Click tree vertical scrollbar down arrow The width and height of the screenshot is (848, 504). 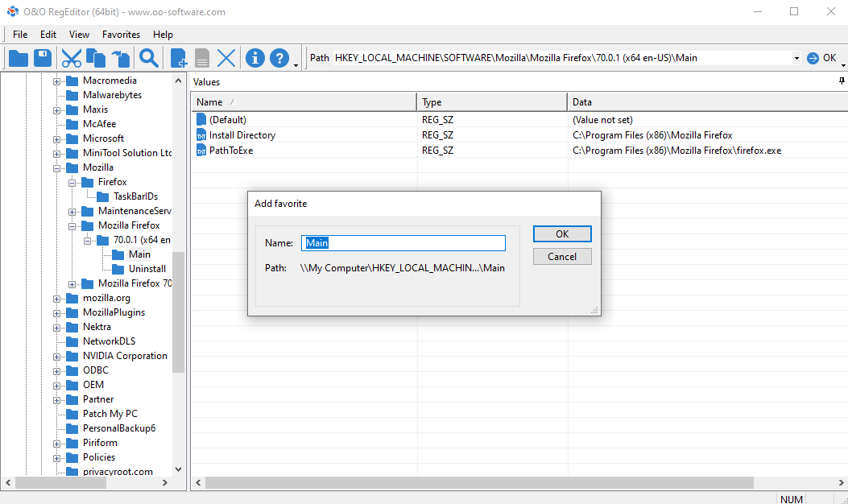click(179, 469)
